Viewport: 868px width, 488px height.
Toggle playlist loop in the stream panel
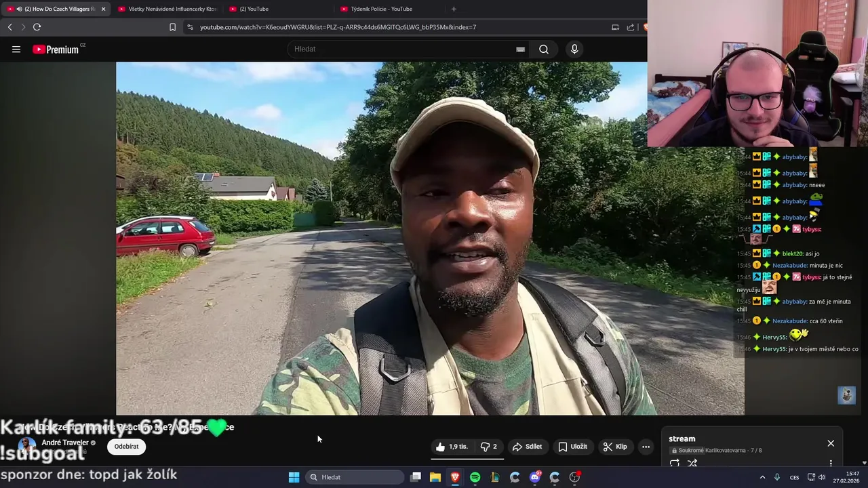tap(675, 464)
